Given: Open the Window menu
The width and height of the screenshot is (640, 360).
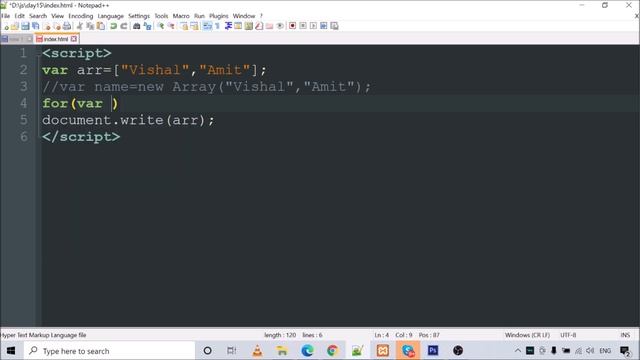Looking at the screenshot, I should [x=244, y=16].
